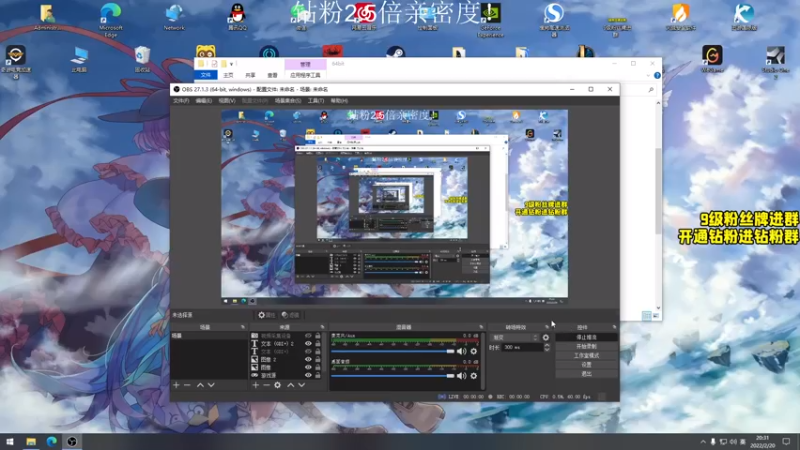Open Microsoft Edge from taskbar
The width and height of the screenshot is (800, 450).
(x=52, y=442)
